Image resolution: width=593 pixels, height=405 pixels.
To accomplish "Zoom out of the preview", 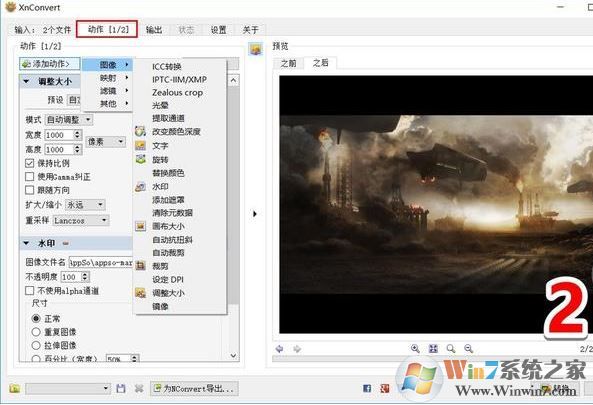I will [469, 349].
